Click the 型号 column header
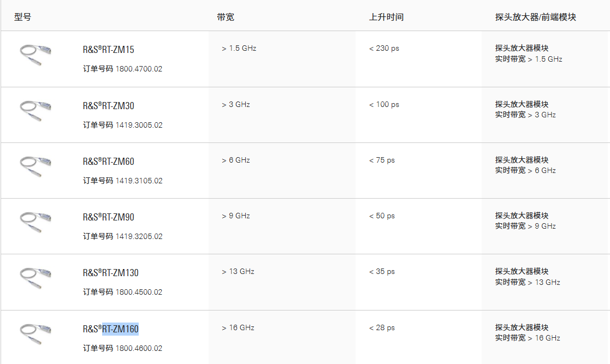The width and height of the screenshot is (610, 364). (22, 17)
